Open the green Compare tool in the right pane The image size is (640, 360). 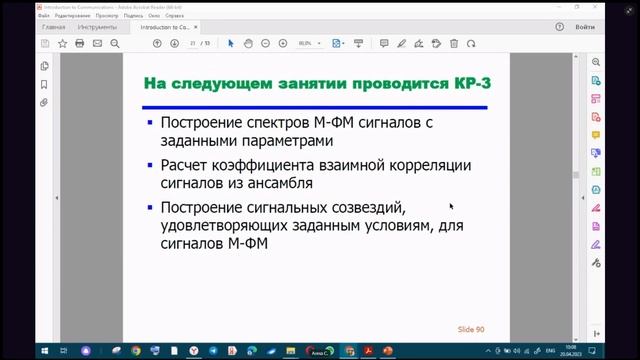(596, 171)
